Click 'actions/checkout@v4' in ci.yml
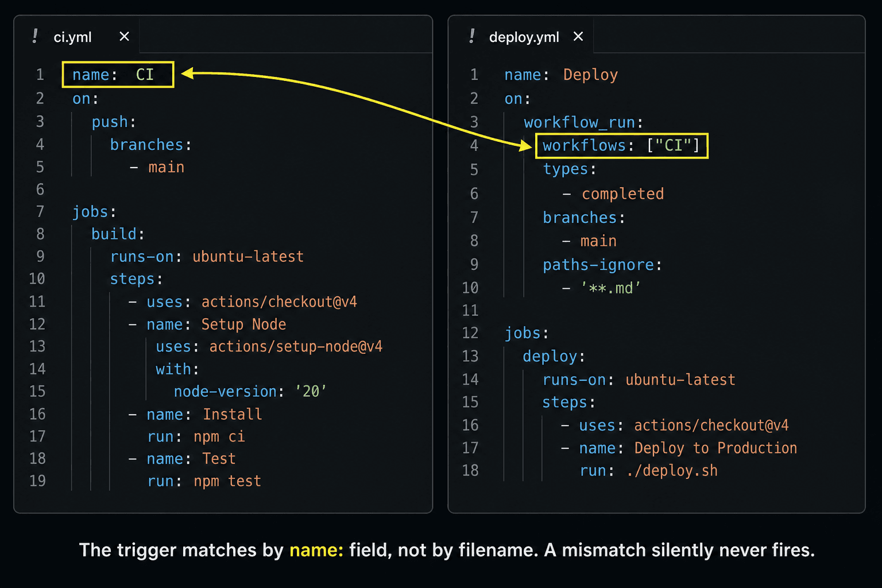 click(x=279, y=301)
